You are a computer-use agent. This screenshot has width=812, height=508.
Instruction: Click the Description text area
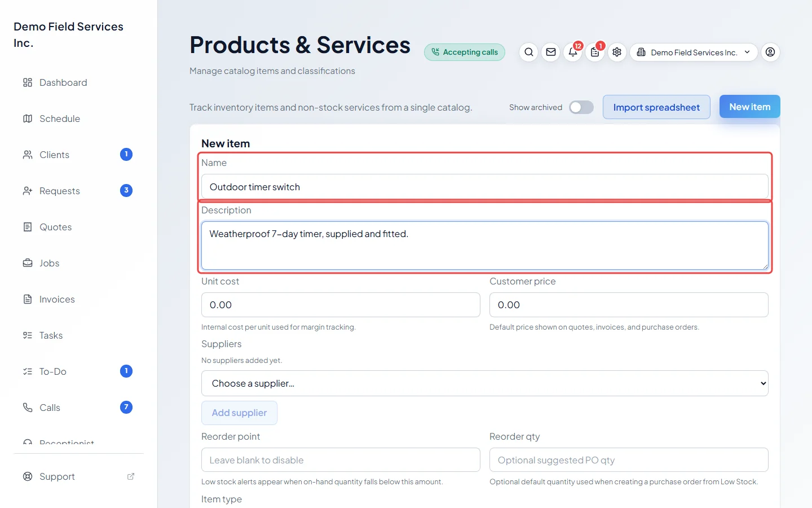coord(485,246)
